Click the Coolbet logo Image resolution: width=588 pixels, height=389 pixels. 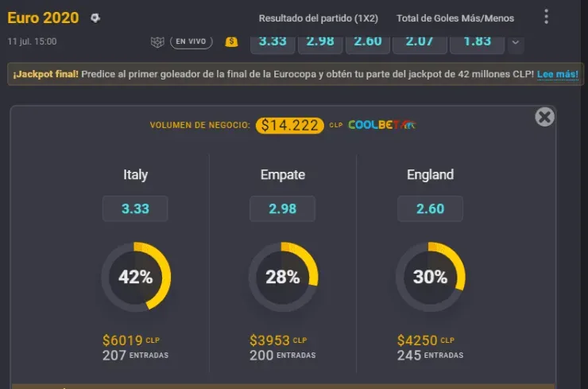click(x=382, y=125)
